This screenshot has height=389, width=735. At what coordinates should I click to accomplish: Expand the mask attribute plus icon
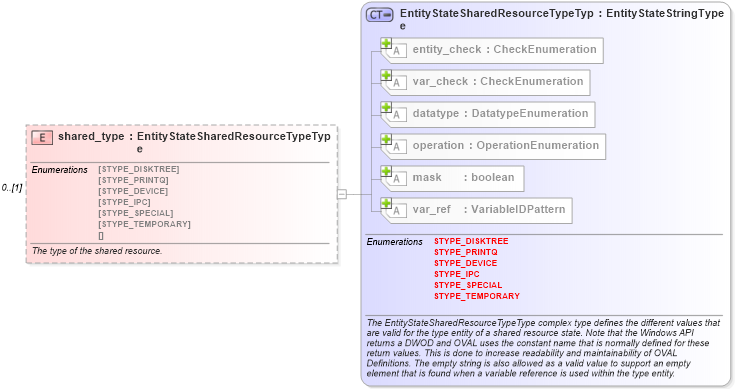tap(386, 171)
